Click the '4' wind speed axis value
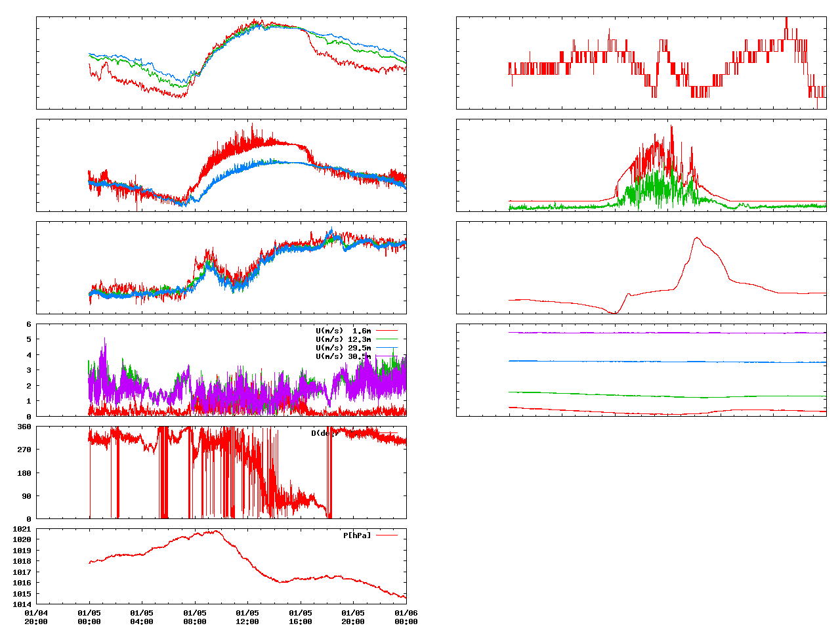 29,355
